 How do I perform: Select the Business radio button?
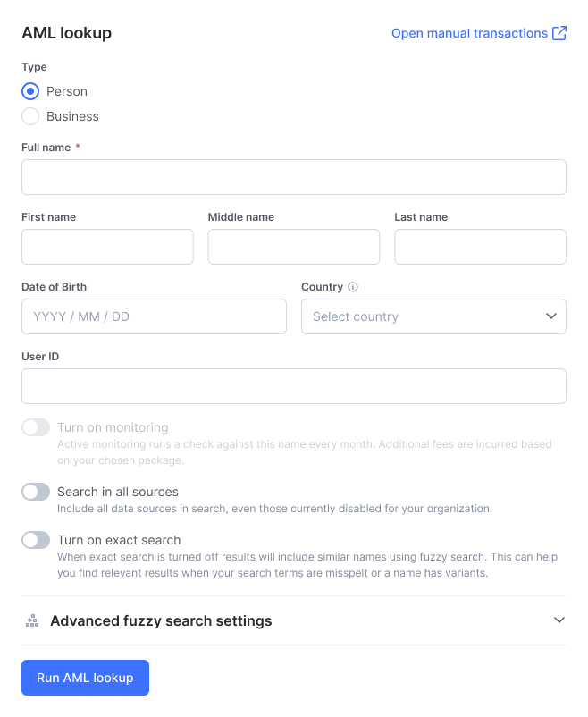pyautogui.click(x=30, y=116)
